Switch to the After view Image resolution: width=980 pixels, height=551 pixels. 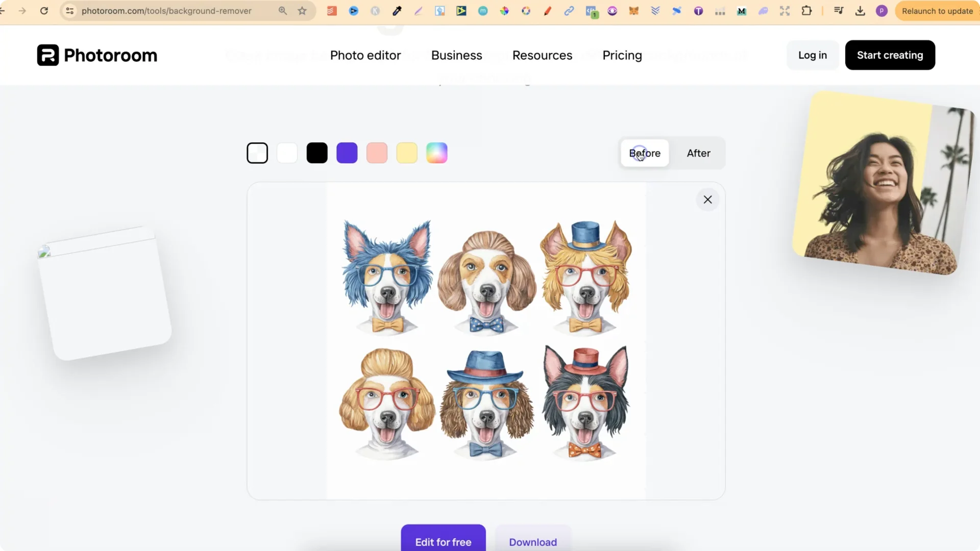click(698, 153)
